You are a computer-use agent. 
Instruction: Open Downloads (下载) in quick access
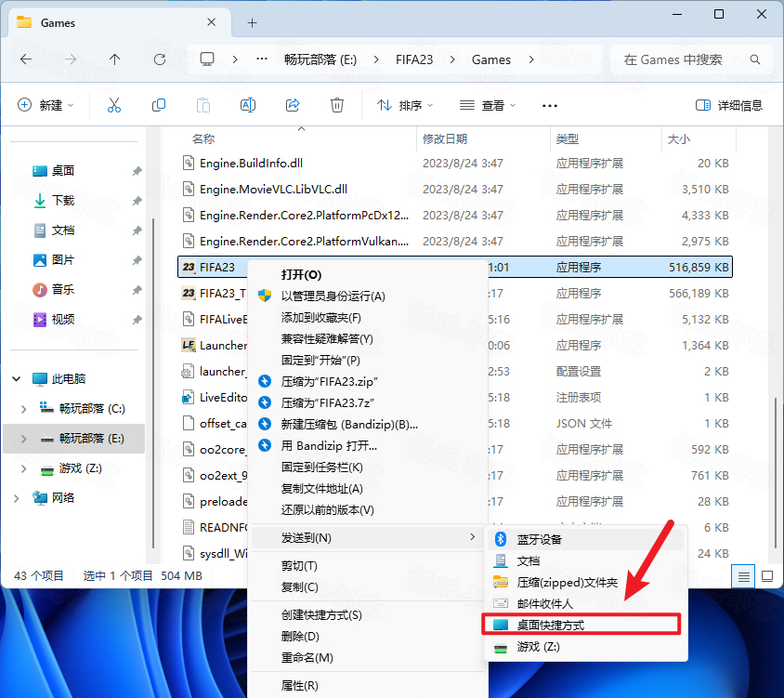[x=63, y=201]
